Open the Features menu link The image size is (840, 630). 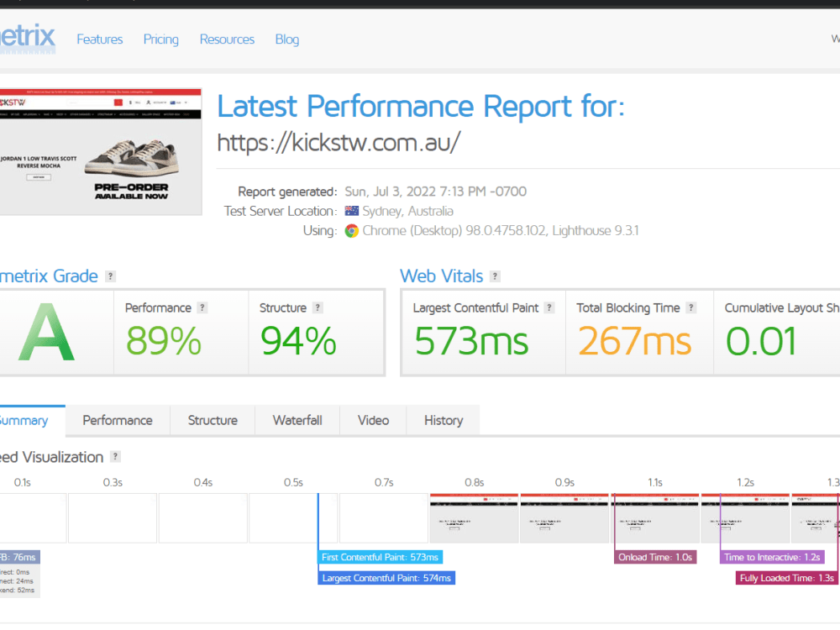click(100, 39)
